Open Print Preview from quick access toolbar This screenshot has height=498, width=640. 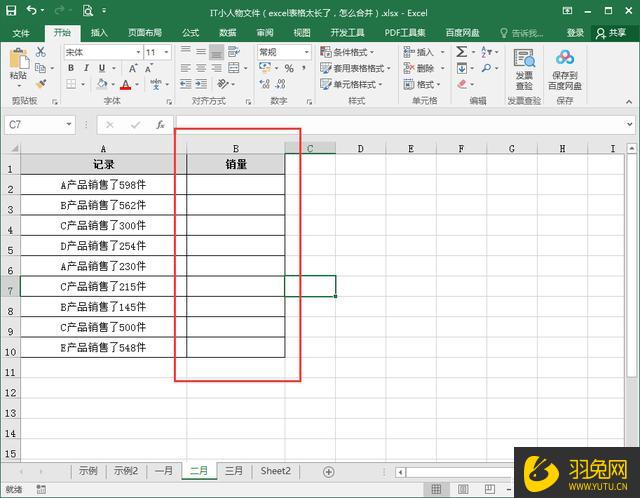click(x=87, y=11)
